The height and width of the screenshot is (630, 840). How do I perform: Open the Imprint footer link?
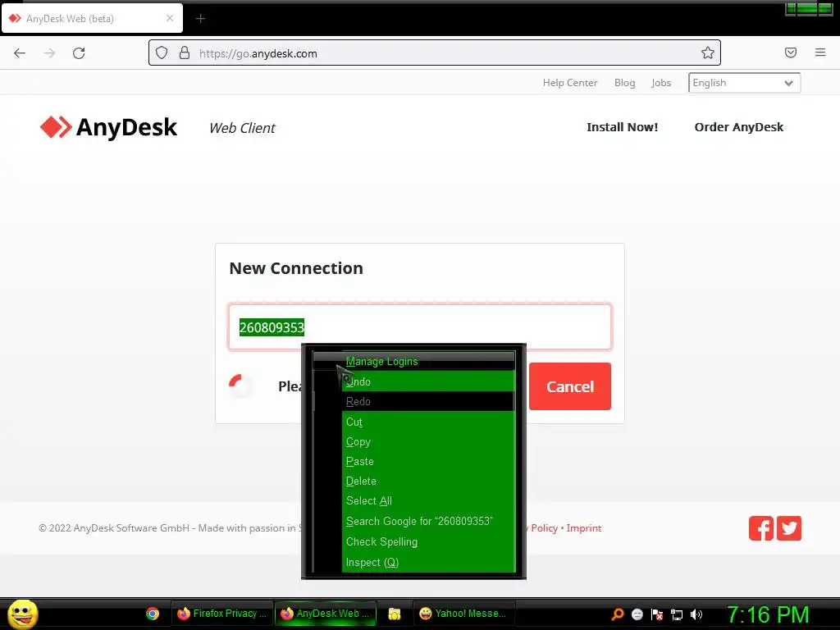584,528
